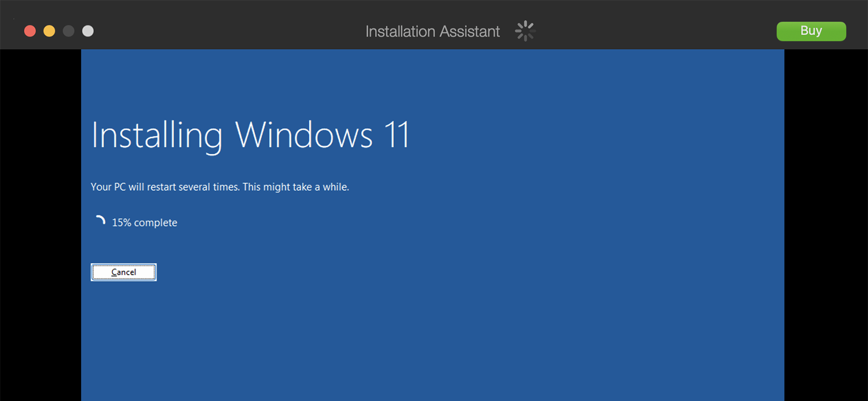The image size is (868, 401).
Task: Click the black margin right of installer
Action: [826, 223]
